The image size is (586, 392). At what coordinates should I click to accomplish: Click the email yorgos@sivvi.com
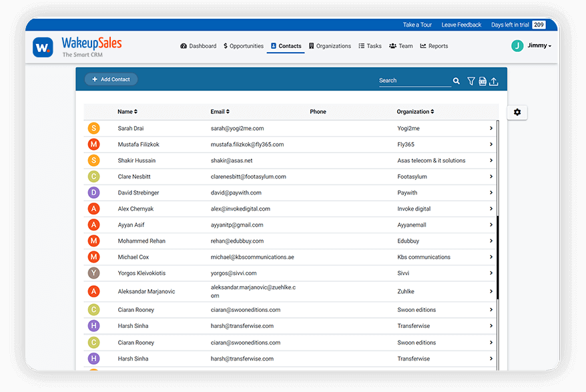pyautogui.click(x=234, y=273)
